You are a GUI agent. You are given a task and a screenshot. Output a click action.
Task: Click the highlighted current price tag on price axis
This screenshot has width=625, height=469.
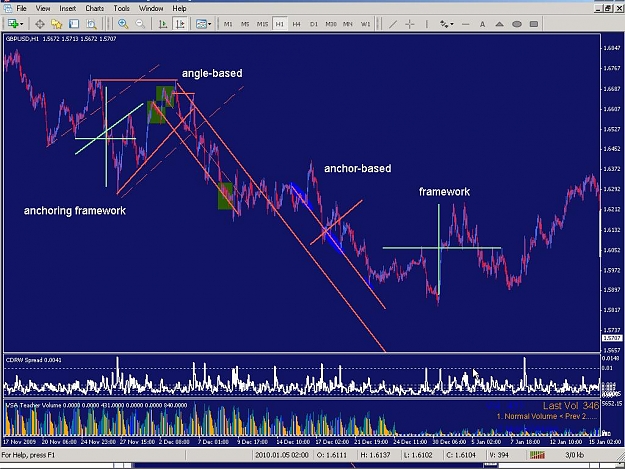[x=611, y=338]
